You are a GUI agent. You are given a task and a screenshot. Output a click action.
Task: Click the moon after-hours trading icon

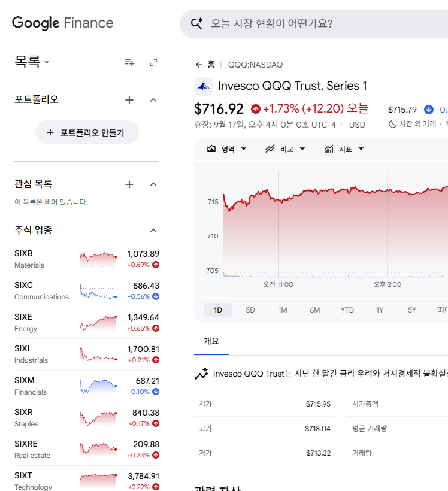392,124
